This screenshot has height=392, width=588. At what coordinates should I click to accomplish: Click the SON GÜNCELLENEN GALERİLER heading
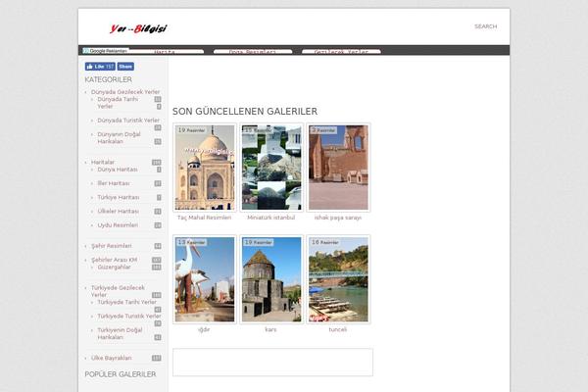[245, 112]
